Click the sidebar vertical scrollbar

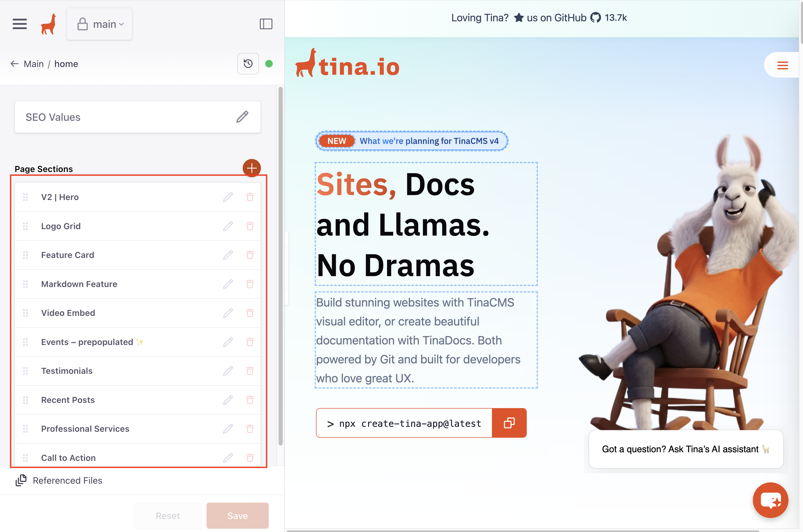pyautogui.click(x=280, y=266)
